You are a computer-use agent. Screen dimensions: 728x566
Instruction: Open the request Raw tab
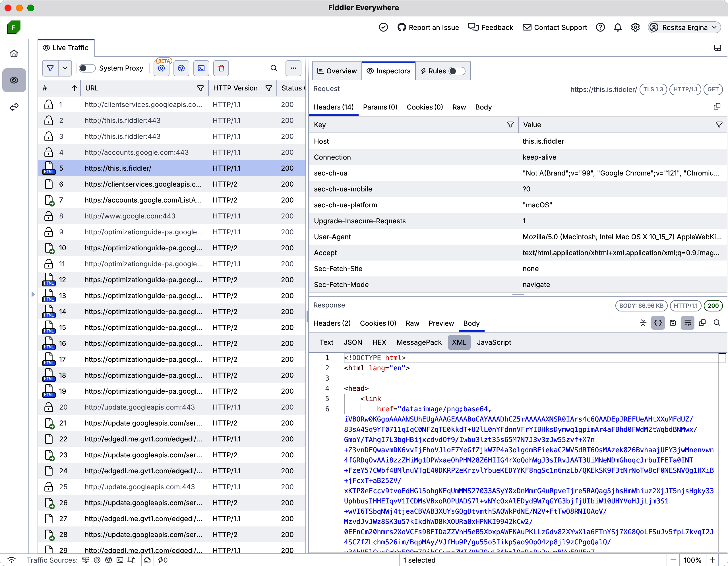[x=459, y=107]
